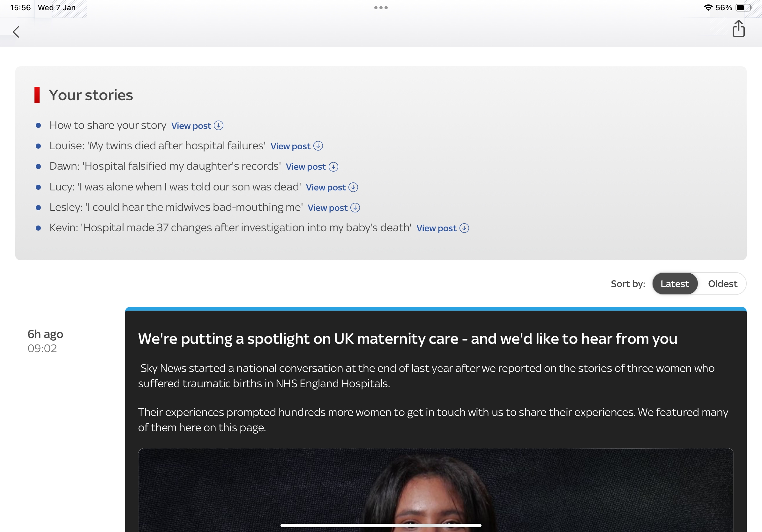The height and width of the screenshot is (532, 762).
Task: Tap the back arrow icon
Action: pos(16,32)
